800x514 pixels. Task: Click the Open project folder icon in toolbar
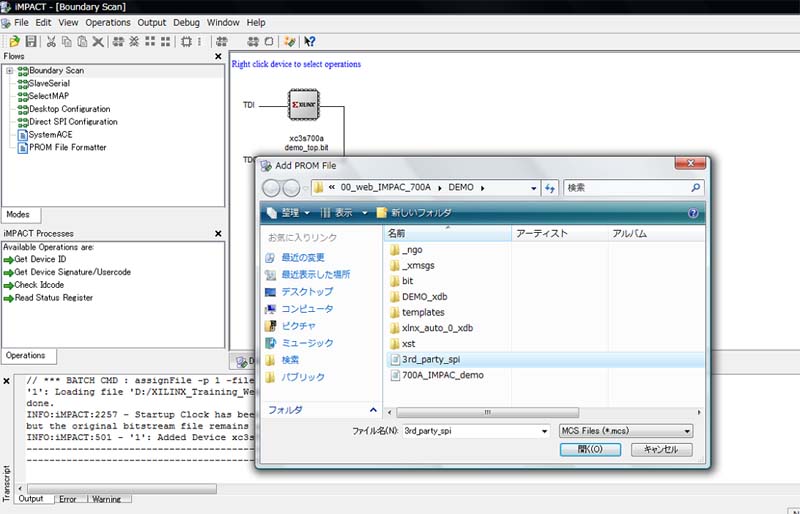pos(14,41)
